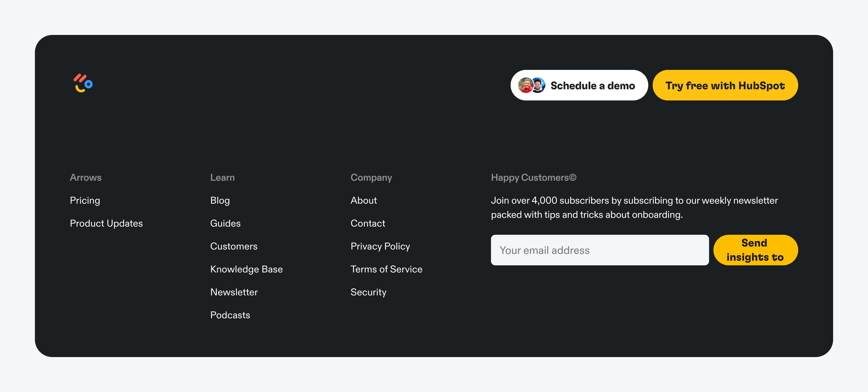Click the Contact link

click(x=368, y=223)
